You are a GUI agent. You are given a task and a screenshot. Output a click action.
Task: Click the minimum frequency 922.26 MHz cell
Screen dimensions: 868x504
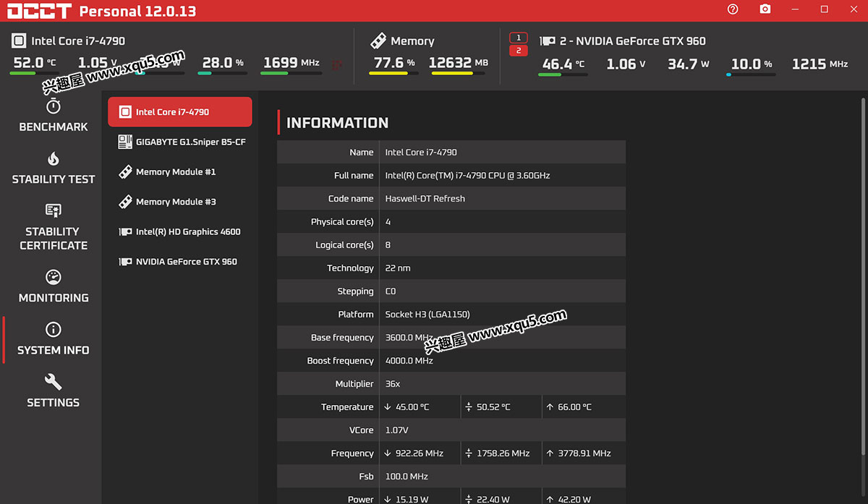point(420,453)
